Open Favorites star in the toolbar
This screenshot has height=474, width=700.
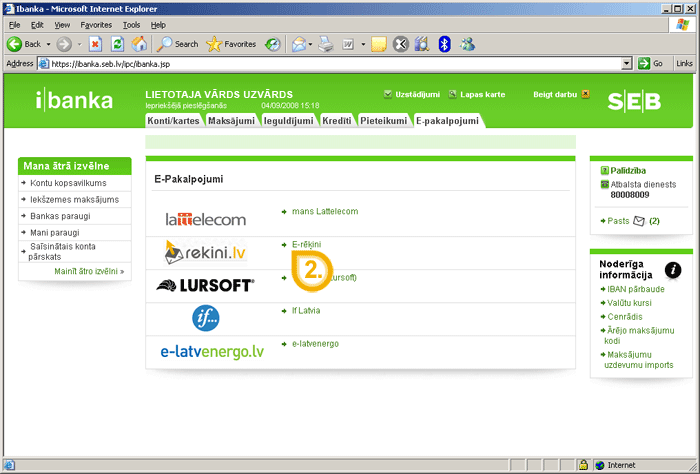pyautogui.click(x=214, y=44)
